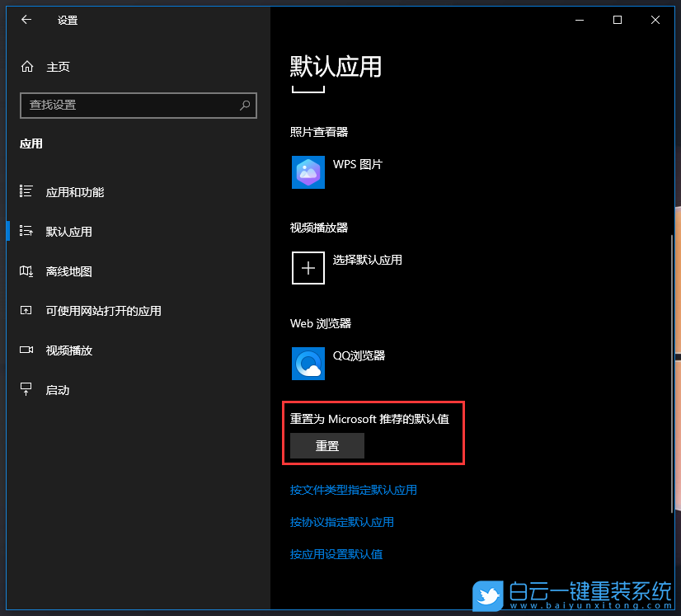The height and width of the screenshot is (616, 681).
Task: Open 视频播放 using its camera icon
Action: click(x=27, y=350)
